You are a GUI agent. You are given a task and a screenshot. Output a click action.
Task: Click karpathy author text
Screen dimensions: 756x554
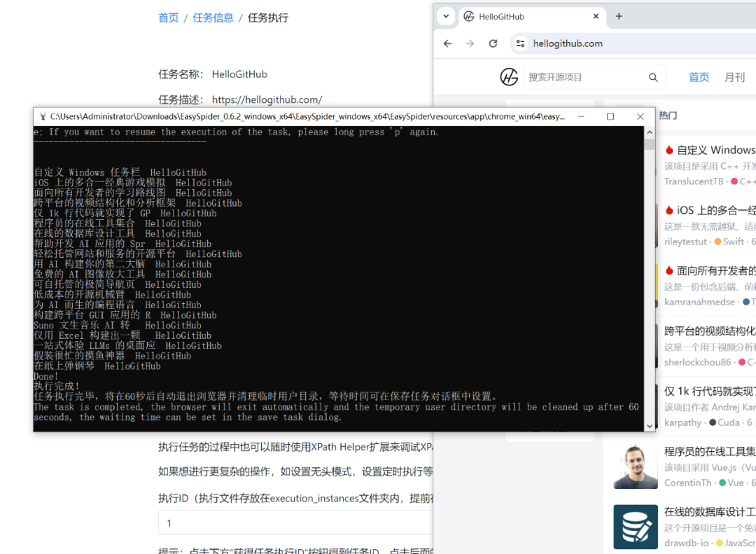[x=682, y=423]
